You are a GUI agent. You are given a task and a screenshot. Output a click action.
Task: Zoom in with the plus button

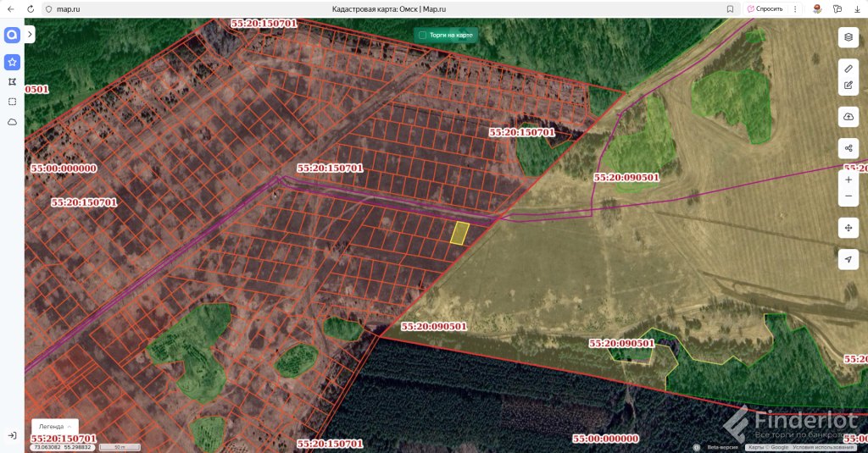tap(848, 180)
